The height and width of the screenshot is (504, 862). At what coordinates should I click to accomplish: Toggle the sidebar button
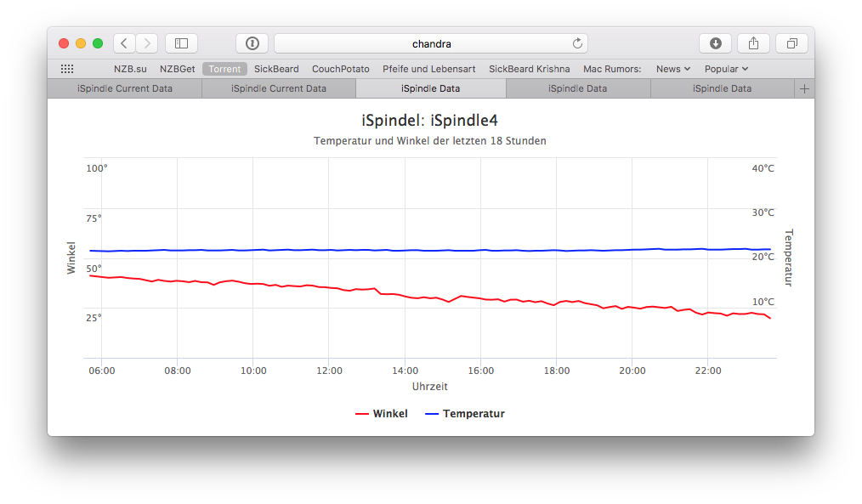coord(181,43)
